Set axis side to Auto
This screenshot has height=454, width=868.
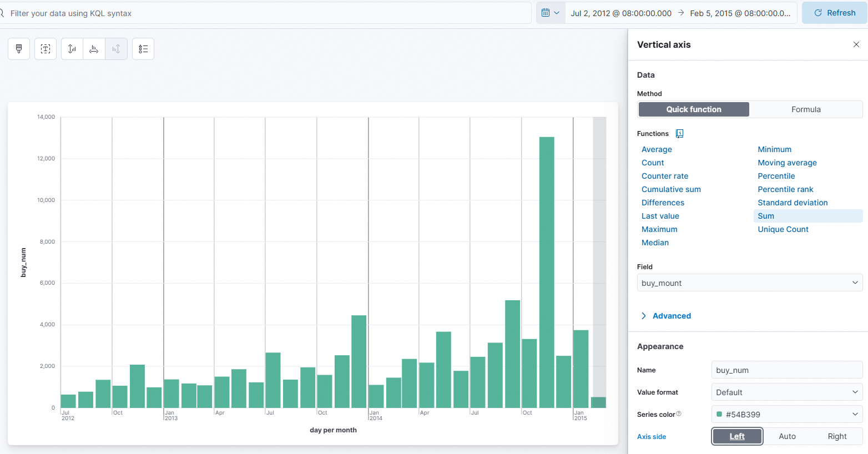click(x=787, y=436)
